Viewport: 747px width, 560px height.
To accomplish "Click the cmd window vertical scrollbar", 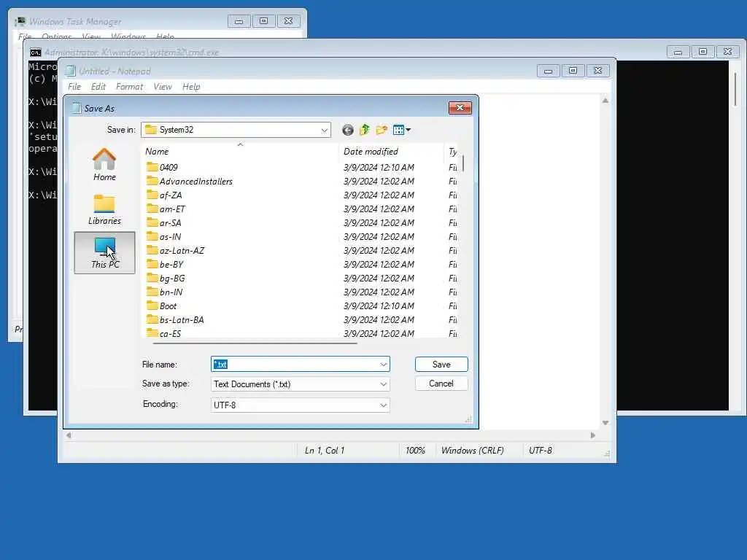I will pyautogui.click(x=735, y=90).
